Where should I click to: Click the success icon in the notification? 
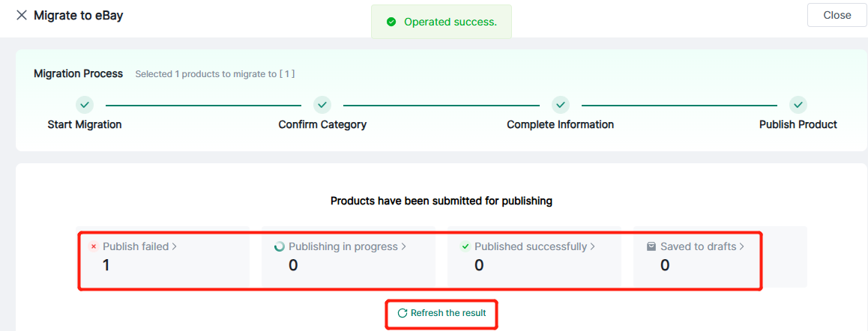pos(391,22)
